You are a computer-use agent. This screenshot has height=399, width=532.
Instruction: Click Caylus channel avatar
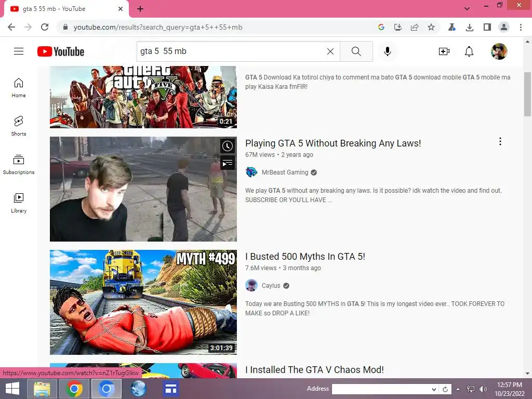(x=251, y=285)
